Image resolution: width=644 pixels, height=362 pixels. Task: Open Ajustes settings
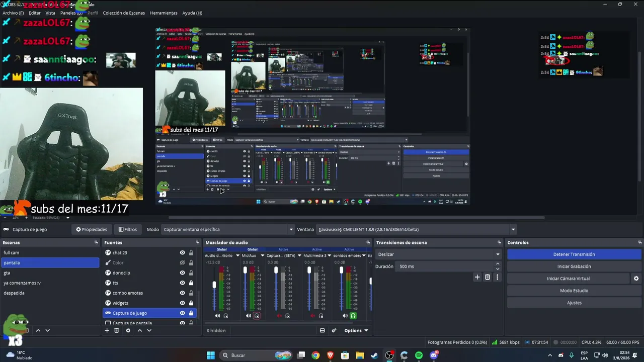(x=574, y=303)
